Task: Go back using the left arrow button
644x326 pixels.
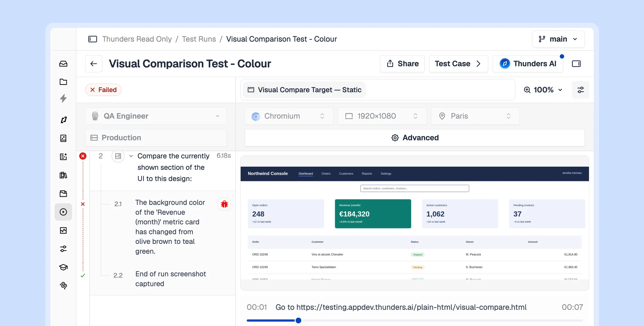Action: point(94,64)
